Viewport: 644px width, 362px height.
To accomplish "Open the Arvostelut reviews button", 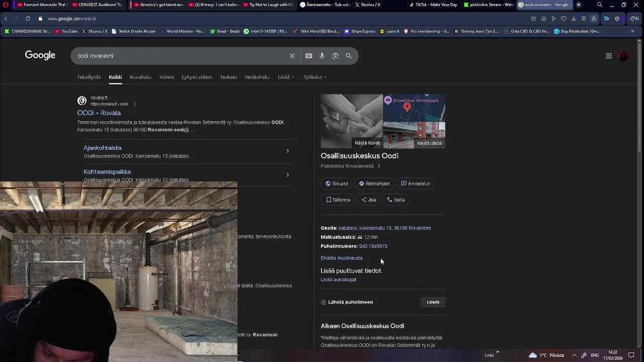I will [x=416, y=184].
